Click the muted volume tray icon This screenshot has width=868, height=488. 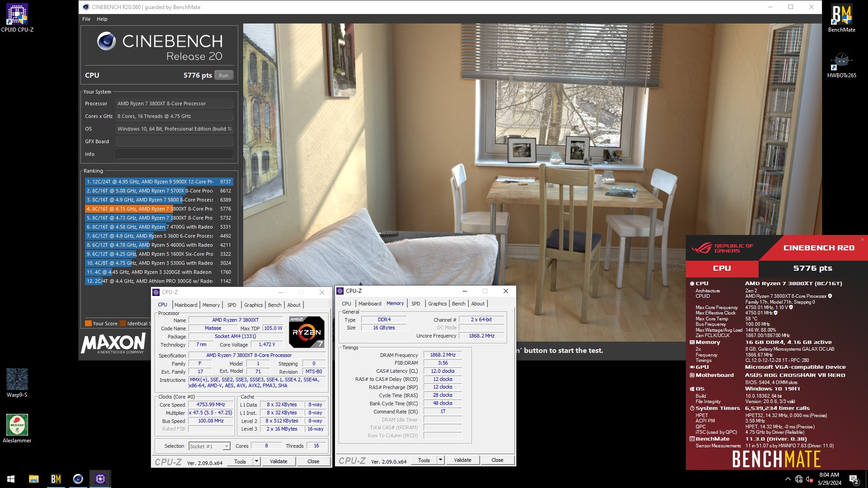pyautogui.click(x=810, y=479)
